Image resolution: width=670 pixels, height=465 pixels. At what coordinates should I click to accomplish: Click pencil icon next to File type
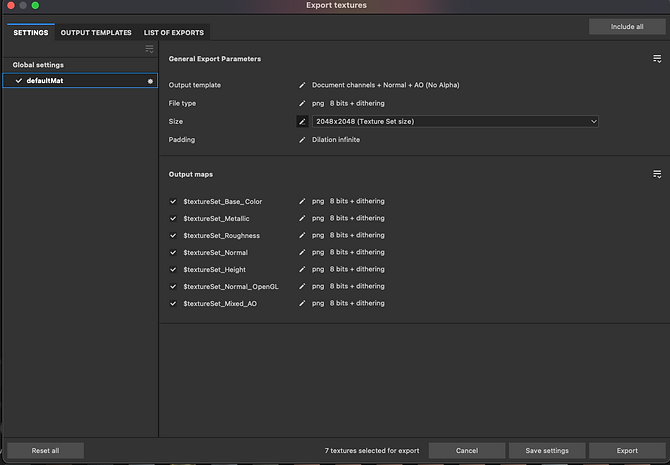tap(302, 103)
